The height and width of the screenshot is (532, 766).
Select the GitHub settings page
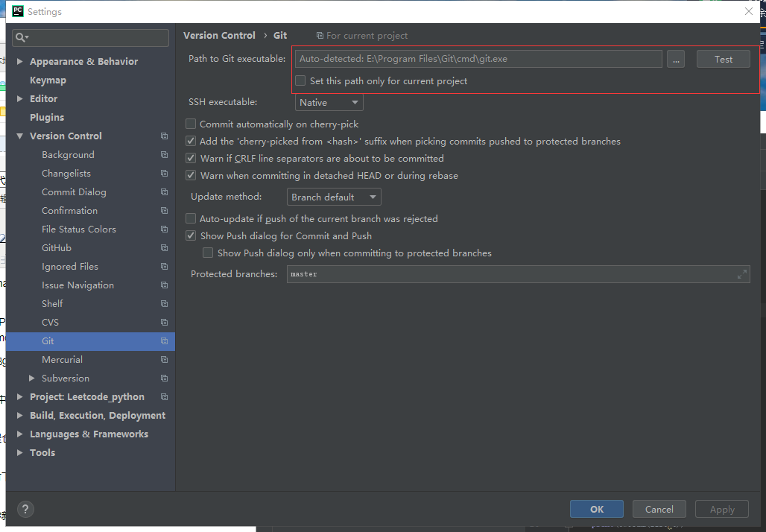[57, 248]
